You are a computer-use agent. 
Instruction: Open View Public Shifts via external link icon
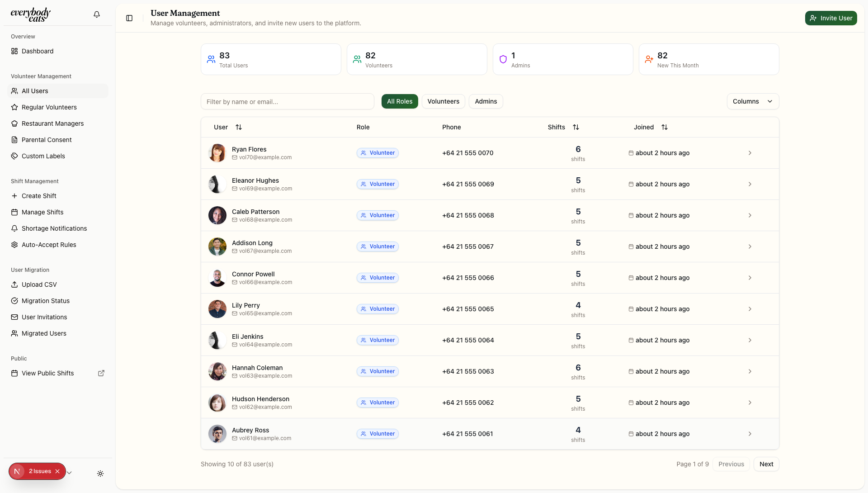pos(101,373)
